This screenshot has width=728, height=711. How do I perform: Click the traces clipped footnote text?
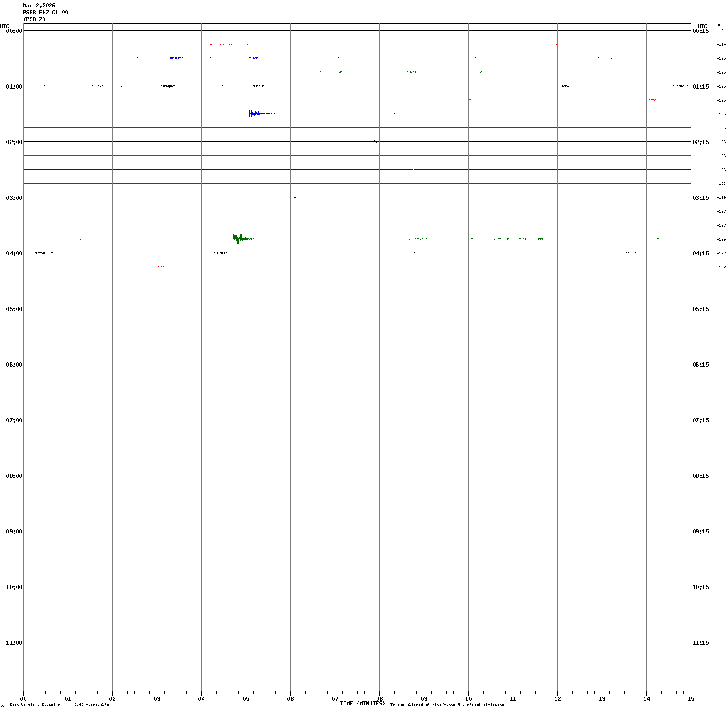(x=447, y=705)
